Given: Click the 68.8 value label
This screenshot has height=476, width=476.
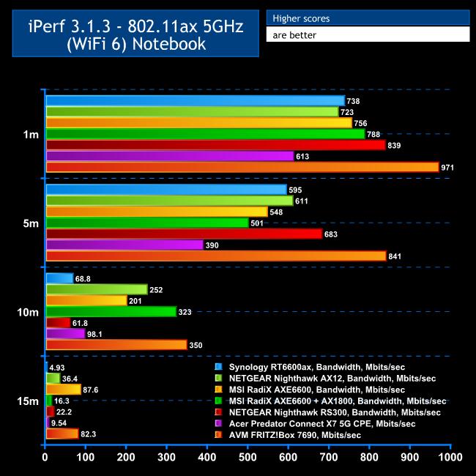Looking at the screenshot, I should point(83,279).
